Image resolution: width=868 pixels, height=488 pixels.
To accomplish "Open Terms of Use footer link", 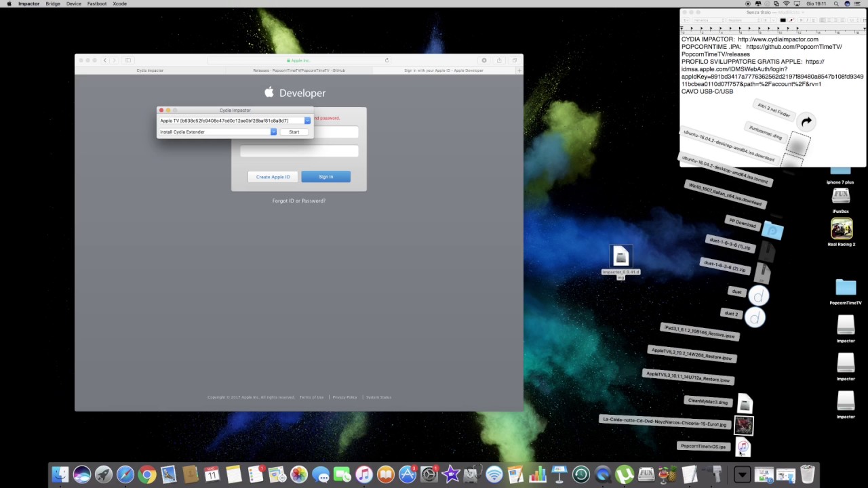I will tap(312, 397).
